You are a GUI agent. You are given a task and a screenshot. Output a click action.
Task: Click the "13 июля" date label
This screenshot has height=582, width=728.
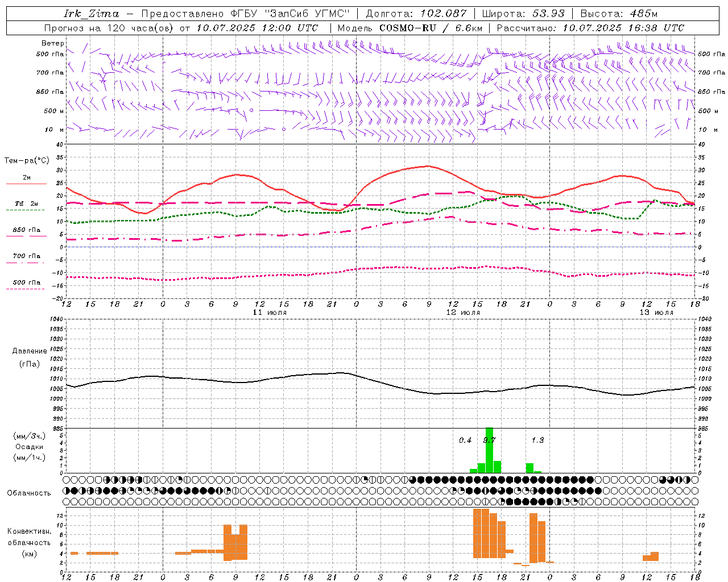click(656, 313)
